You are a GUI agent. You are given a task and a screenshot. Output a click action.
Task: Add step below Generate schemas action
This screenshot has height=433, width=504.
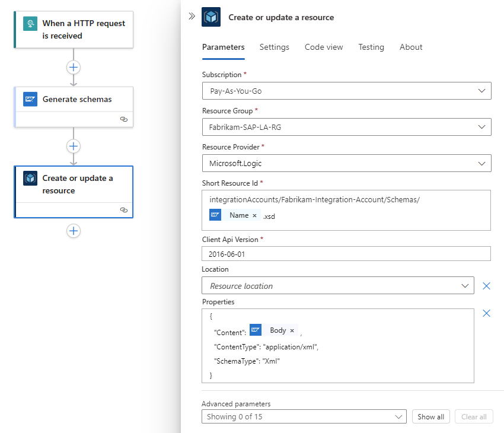[x=74, y=146]
